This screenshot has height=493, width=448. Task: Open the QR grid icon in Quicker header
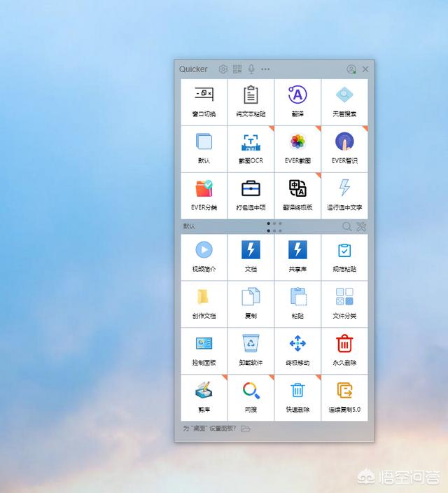click(x=237, y=69)
